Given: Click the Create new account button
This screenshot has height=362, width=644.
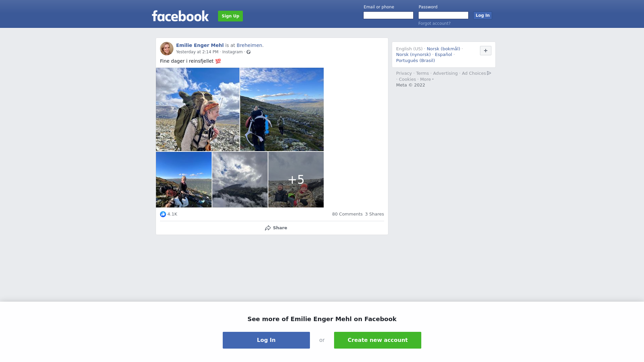Looking at the screenshot, I should (x=378, y=340).
